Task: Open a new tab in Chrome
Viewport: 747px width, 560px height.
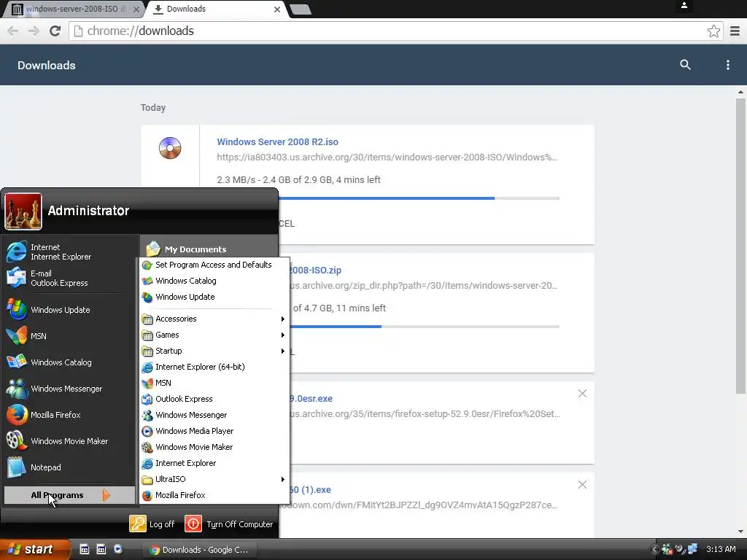Action: pos(301,9)
